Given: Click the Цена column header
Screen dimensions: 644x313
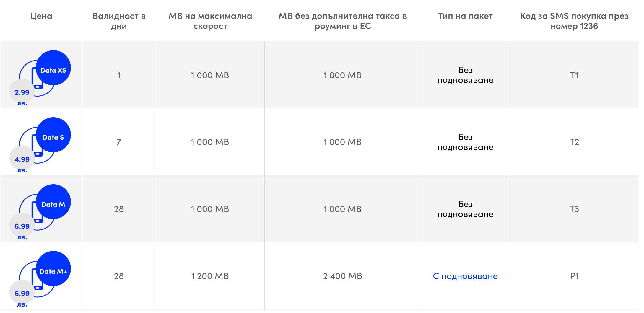Looking at the screenshot, I should click(x=41, y=16).
